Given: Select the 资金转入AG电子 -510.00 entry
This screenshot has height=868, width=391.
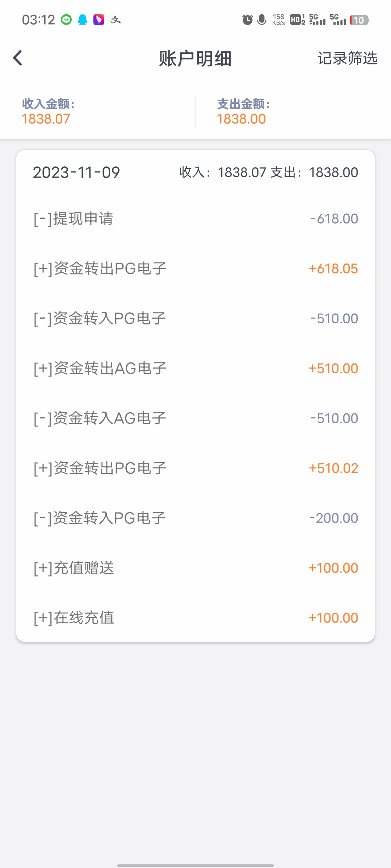Looking at the screenshot, I should (x=195, y=418).
